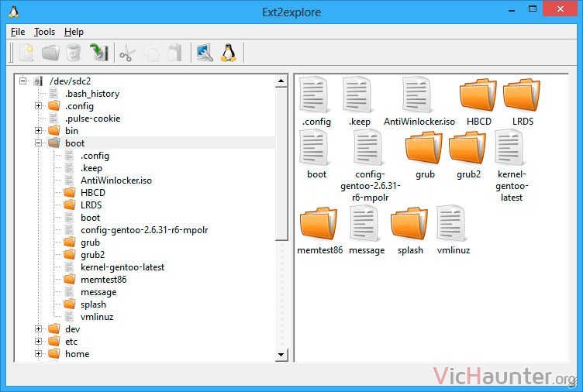Collapse the boot folder in tree
583x392 pixels.
point(38,143)
